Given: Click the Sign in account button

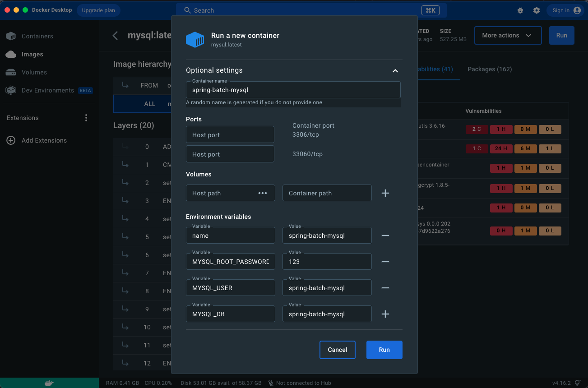Looking at the screenshot, I should 566,10.
